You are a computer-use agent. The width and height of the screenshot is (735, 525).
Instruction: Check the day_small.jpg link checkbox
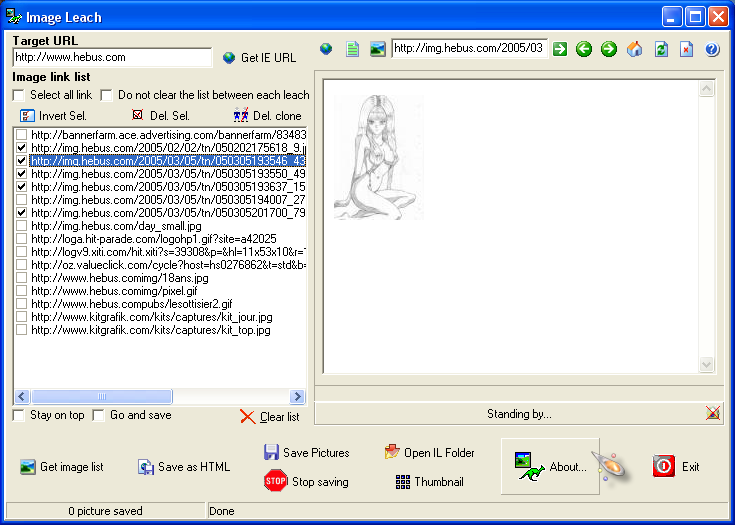click(22, 226)
